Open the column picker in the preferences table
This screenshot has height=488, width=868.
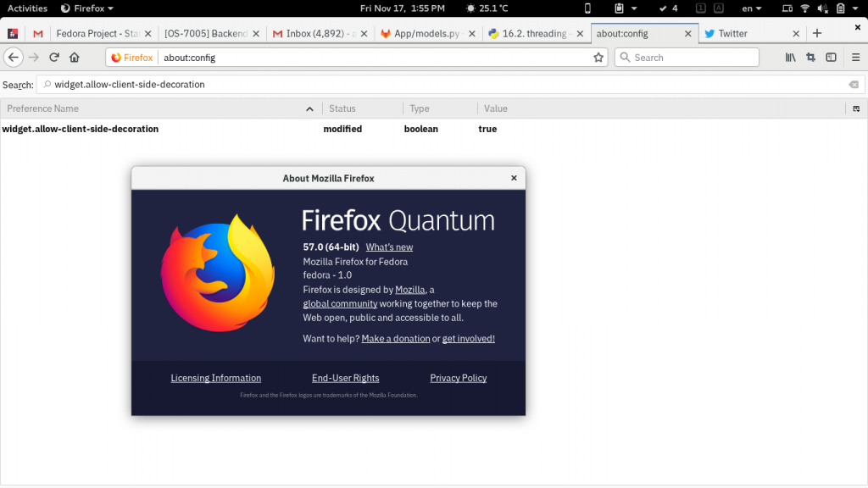856,109
